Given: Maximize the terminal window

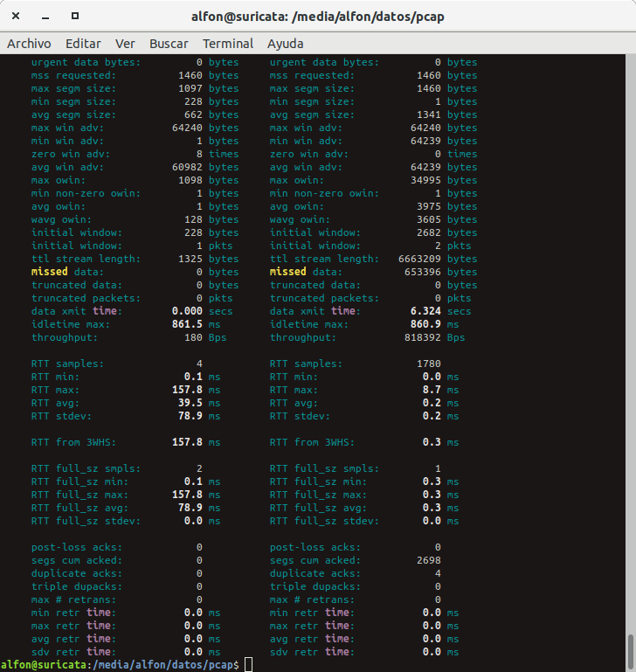Looking at the screenshot, I should click(75, 16).
